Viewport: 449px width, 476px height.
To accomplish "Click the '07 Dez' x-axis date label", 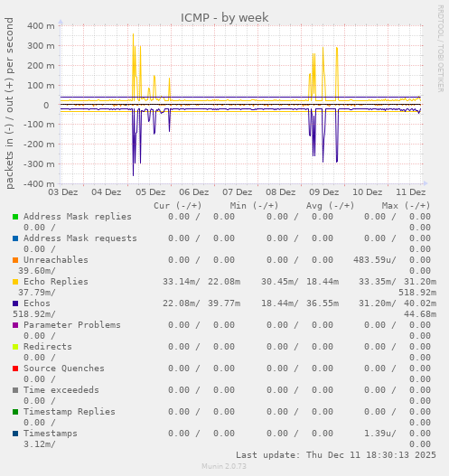I will pos(238,192).
